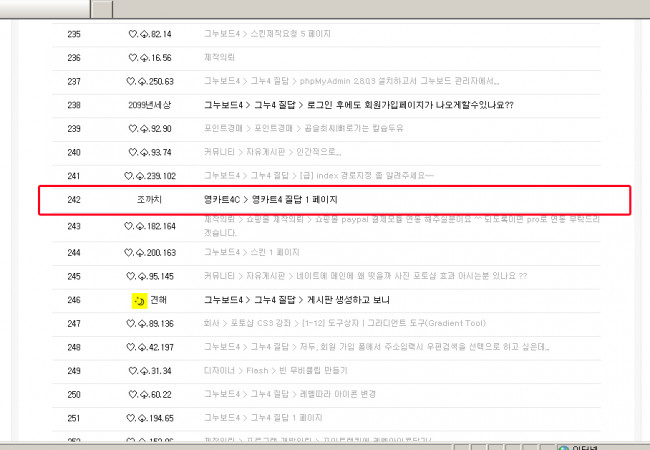Open the '레벨따라 아이콘 변경' link
This screenshot has height=450, width=650.
tap(290, 394)
